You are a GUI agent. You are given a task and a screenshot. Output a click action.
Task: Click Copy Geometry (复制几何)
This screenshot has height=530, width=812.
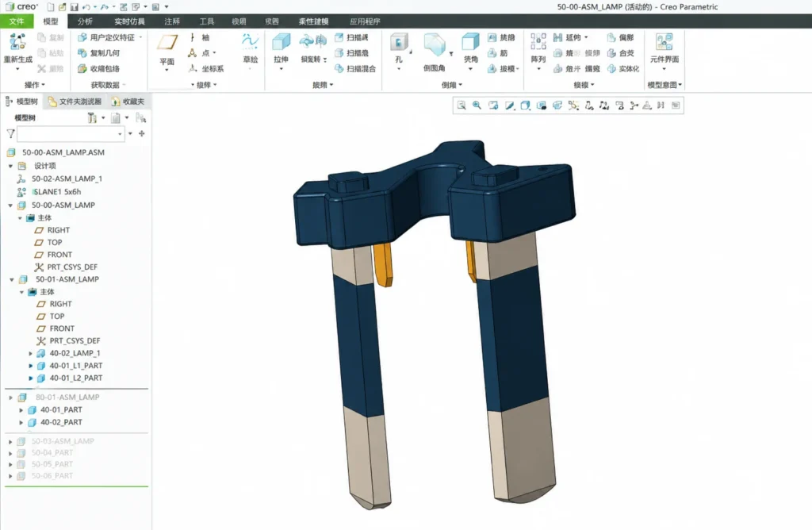(x=99, y=53)
